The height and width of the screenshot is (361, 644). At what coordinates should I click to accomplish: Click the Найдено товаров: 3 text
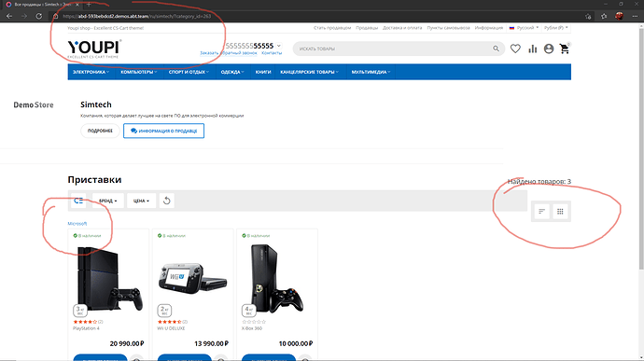click(539, 182)
